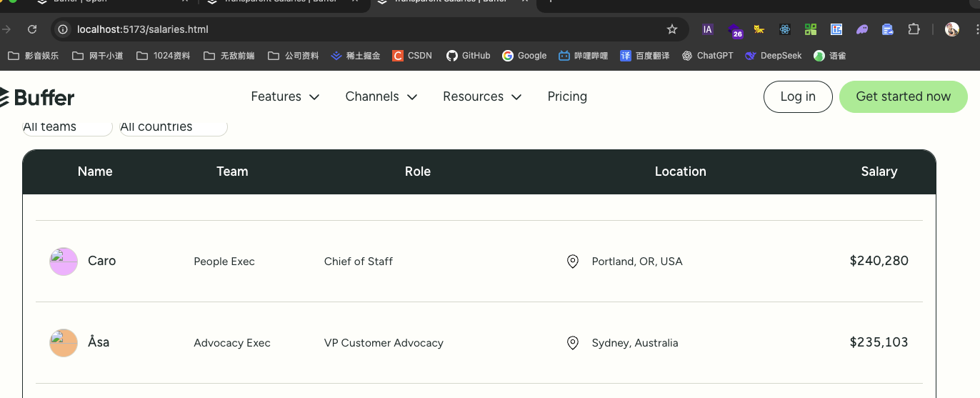The image size is (980, 398).
Task: Open the ChatGPT bookmark
Action: pyautogui.click(x=708, y=56)
